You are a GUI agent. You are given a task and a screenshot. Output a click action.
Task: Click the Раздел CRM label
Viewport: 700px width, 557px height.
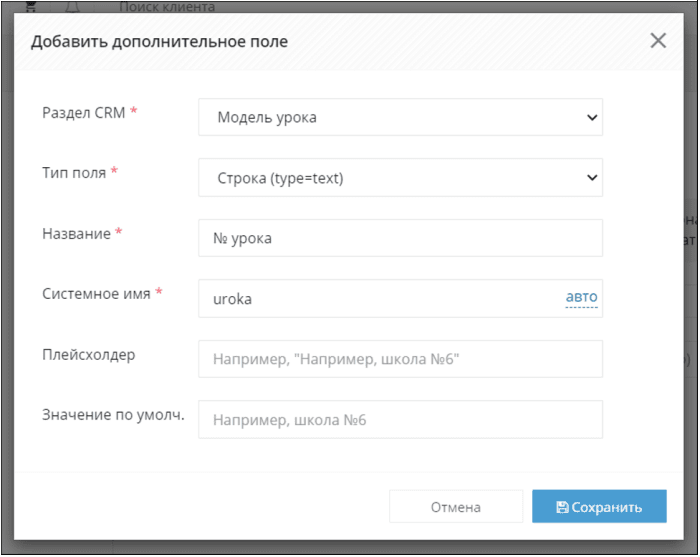coord(84,112)
